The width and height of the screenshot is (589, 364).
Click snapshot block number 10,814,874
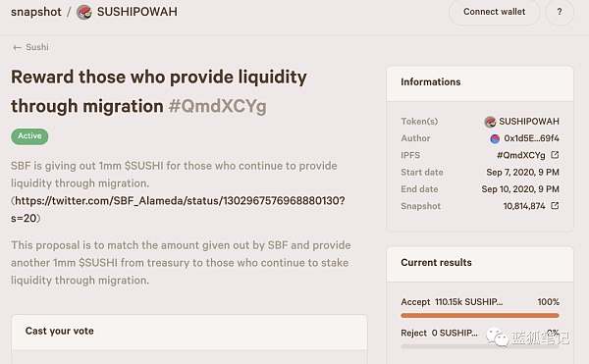(524, 206)
